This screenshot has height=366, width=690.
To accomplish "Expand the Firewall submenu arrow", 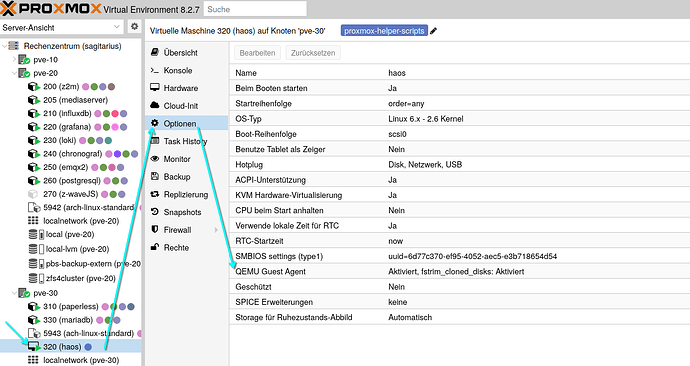I will tap(216, 230).
